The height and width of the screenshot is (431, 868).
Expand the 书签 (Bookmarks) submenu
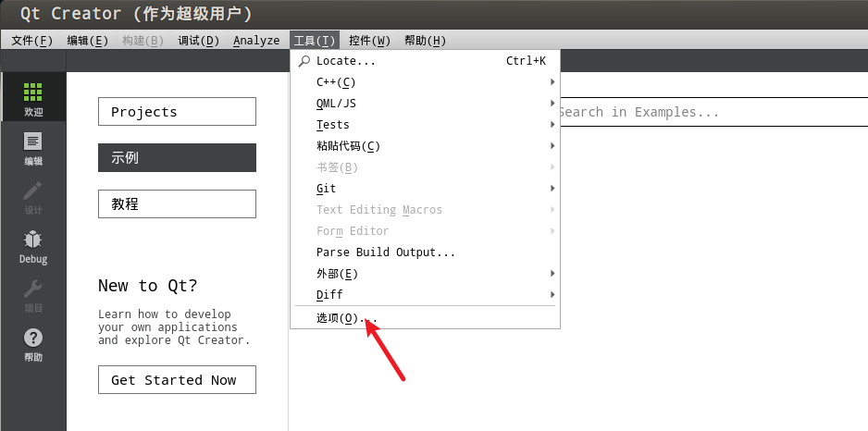pyautogui.click(x=425, y=167)
